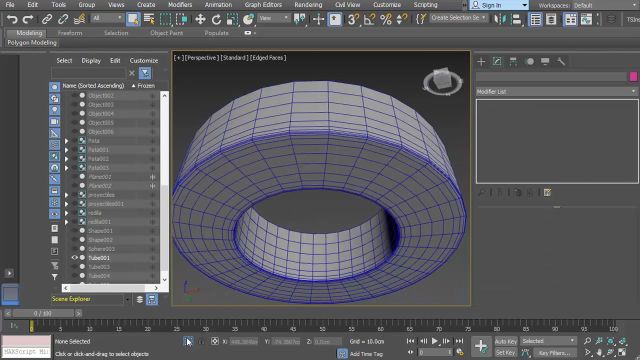This screenshot has width=640, height=360.
Task: Open the Modify panel tab
Action: pyautogui.click(x=497, y=62)
